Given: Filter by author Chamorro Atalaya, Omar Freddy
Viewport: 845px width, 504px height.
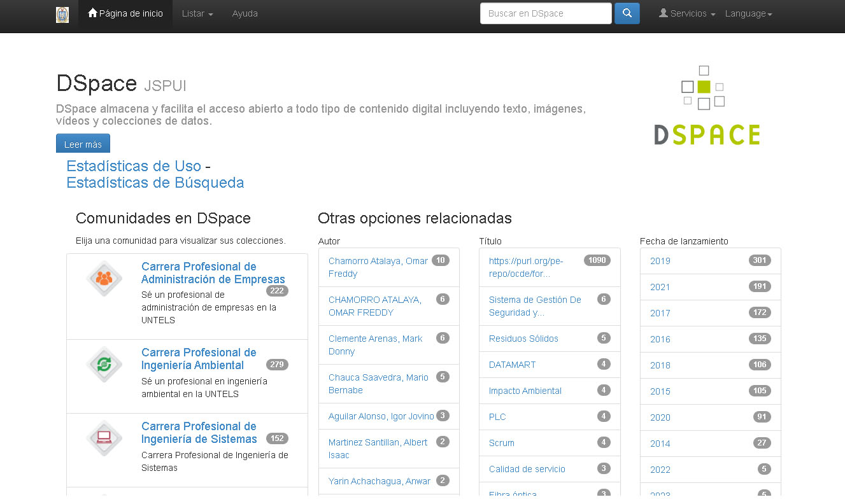Looking at the screenshot, I should point(378,267).
